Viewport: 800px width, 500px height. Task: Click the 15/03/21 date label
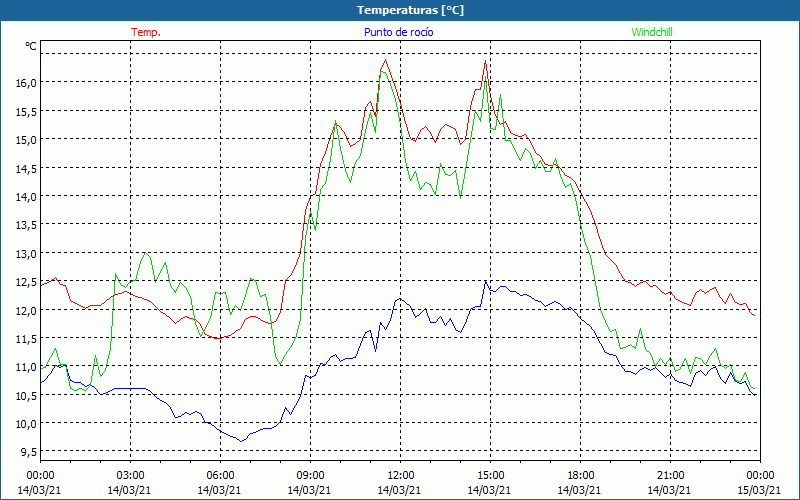point(760,490)
